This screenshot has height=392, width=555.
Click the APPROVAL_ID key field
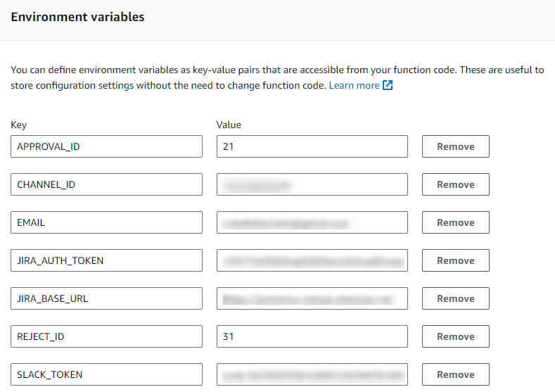point(106,146)
